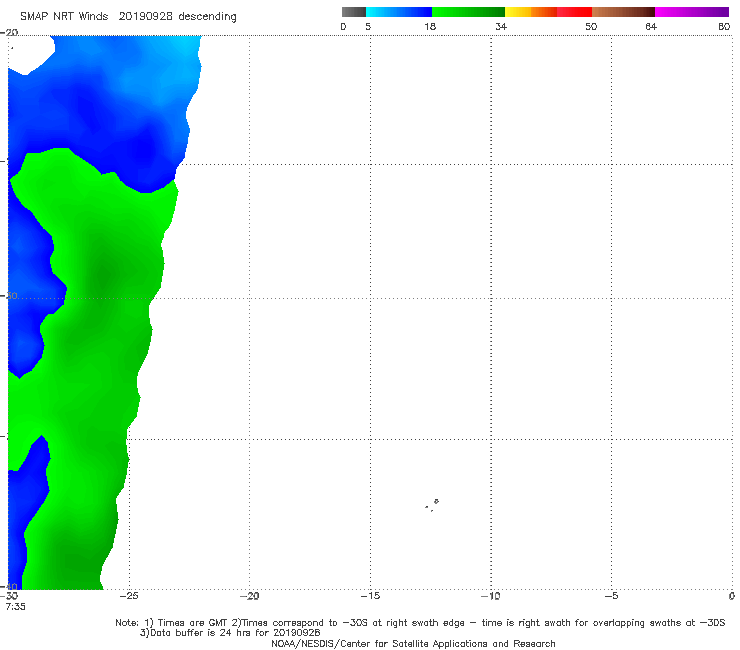Click the color bar label '50'
Image resolution: width=740 pixels, height=650 pixels.
[591, 26]
